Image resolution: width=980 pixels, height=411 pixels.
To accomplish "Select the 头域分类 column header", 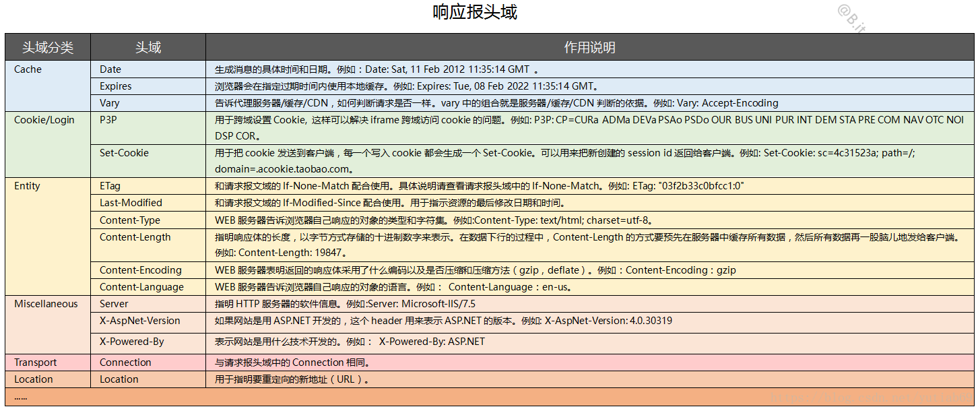I will (48, 48).
